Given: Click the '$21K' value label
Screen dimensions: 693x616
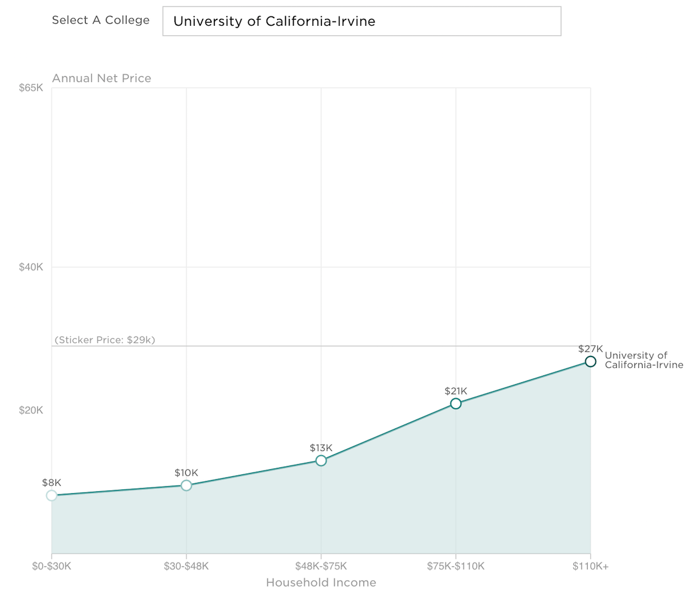Looking at the screenshot, I should point(456,391).
